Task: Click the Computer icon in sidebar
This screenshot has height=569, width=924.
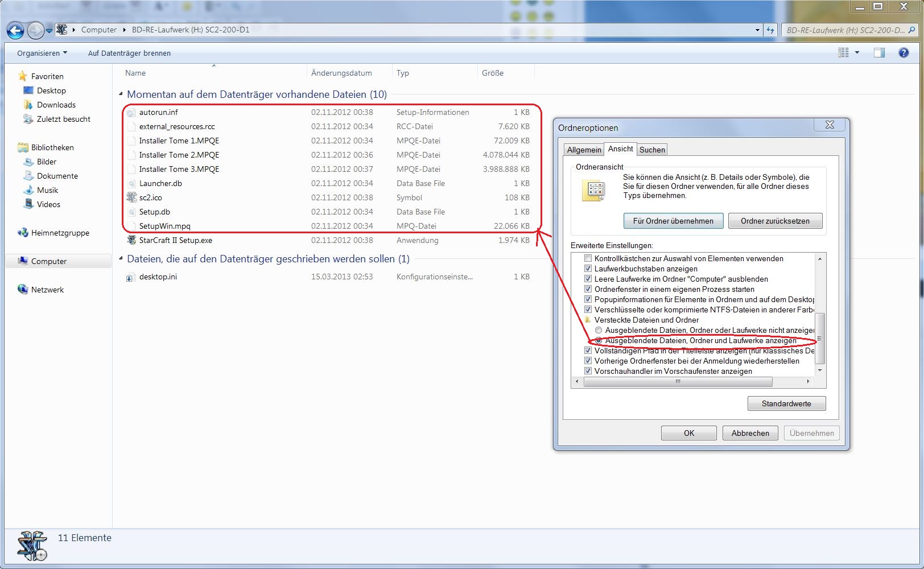Action: point(23,261)
